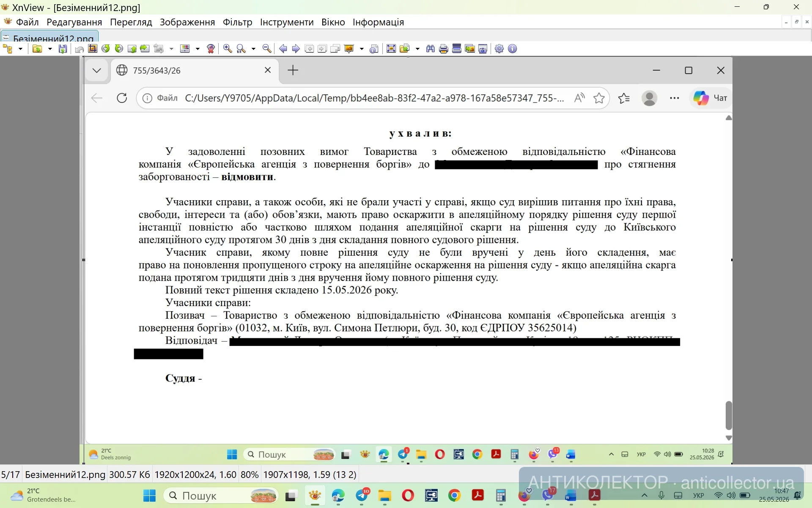Open the screen capture camera icon

point(483,49)
